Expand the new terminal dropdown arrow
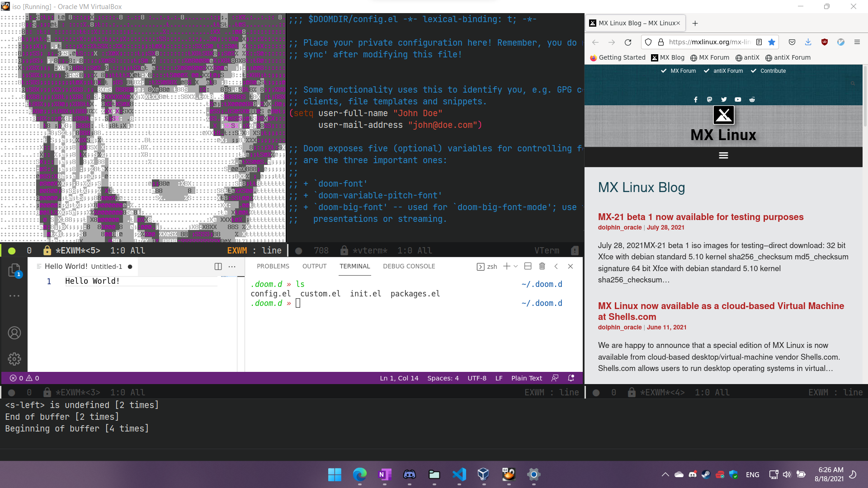 (x=516, y=267)
